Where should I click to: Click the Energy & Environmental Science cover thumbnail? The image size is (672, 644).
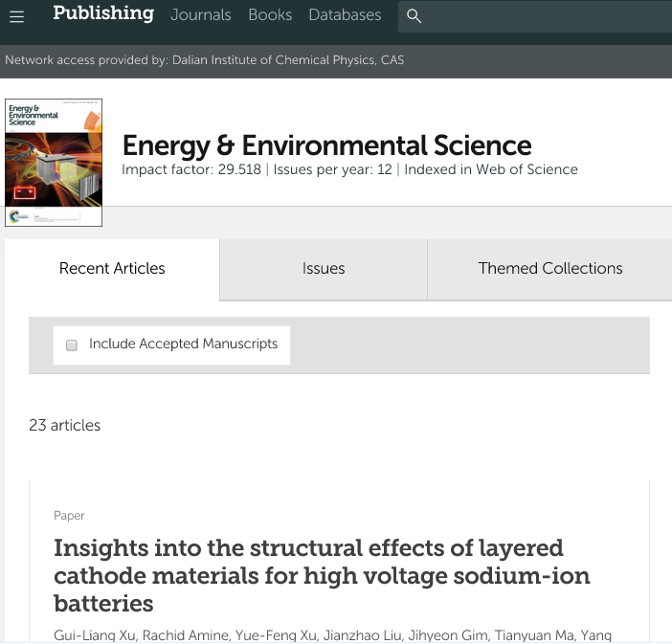tap(54, 163)
